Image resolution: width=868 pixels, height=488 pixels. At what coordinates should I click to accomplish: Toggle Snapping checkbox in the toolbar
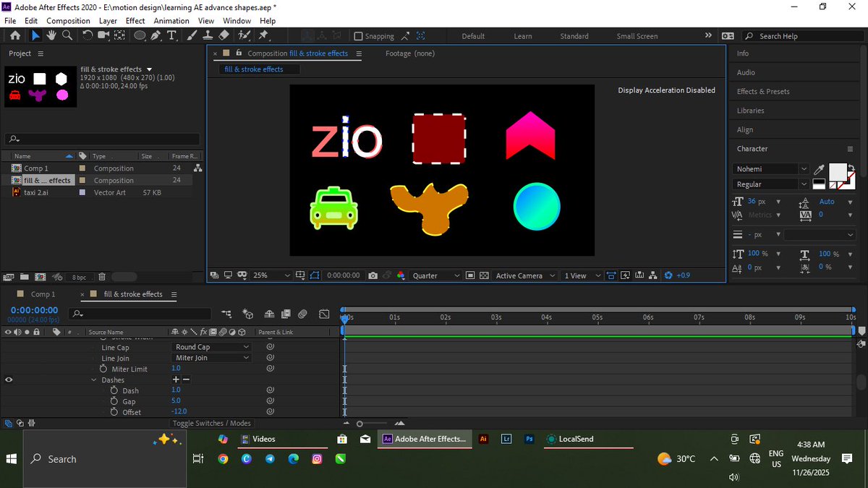point(358,35)
